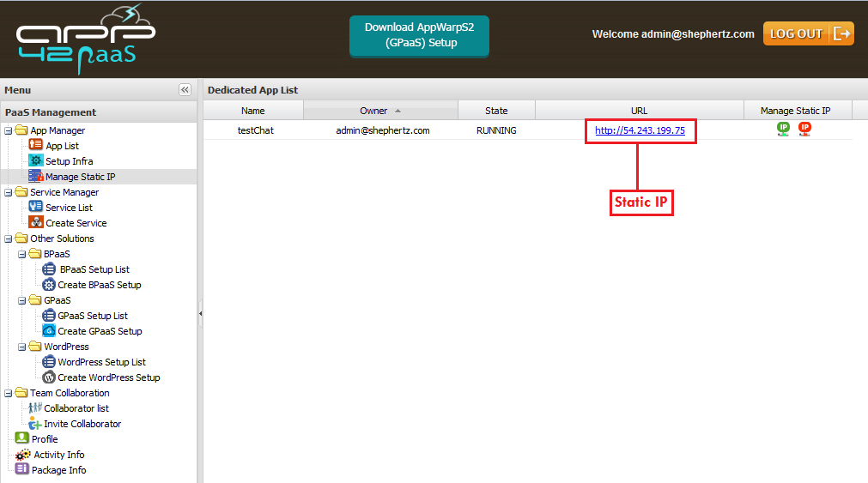This screenshot has height=483, width=868.
Task: Click the Activity Info icon
Action: pos(22,455)
